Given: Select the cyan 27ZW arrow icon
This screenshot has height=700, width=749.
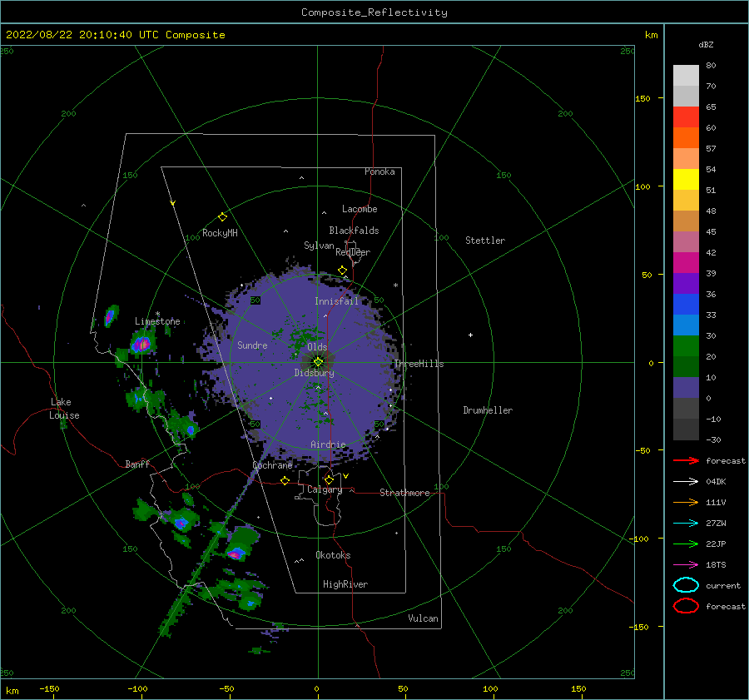Looking at the screenshot, I should tap(686, 524).
